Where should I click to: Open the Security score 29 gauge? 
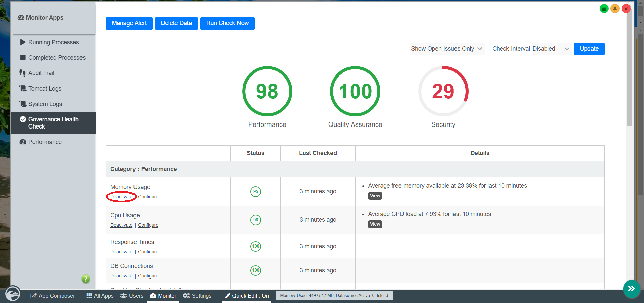(x=443, y=91)
